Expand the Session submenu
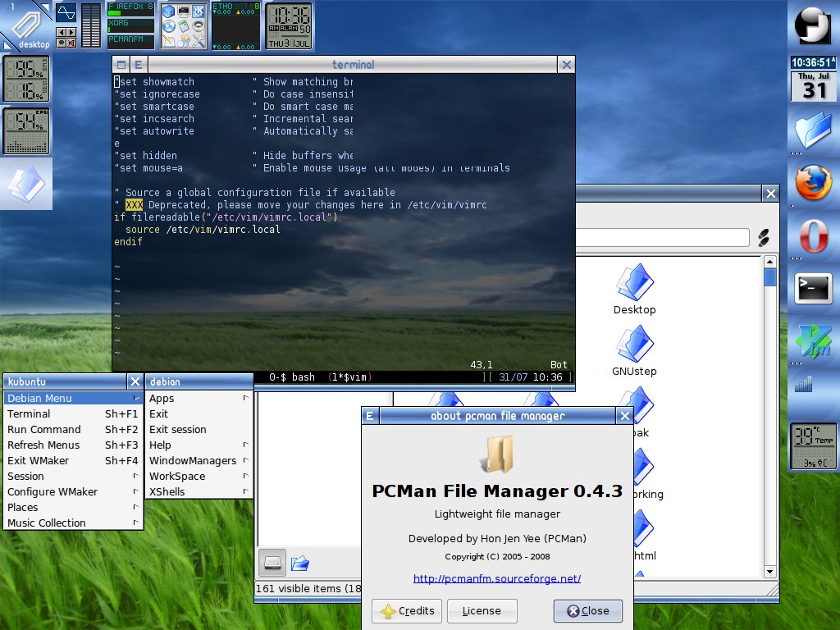The image size is (840, 630). (73, 476)
